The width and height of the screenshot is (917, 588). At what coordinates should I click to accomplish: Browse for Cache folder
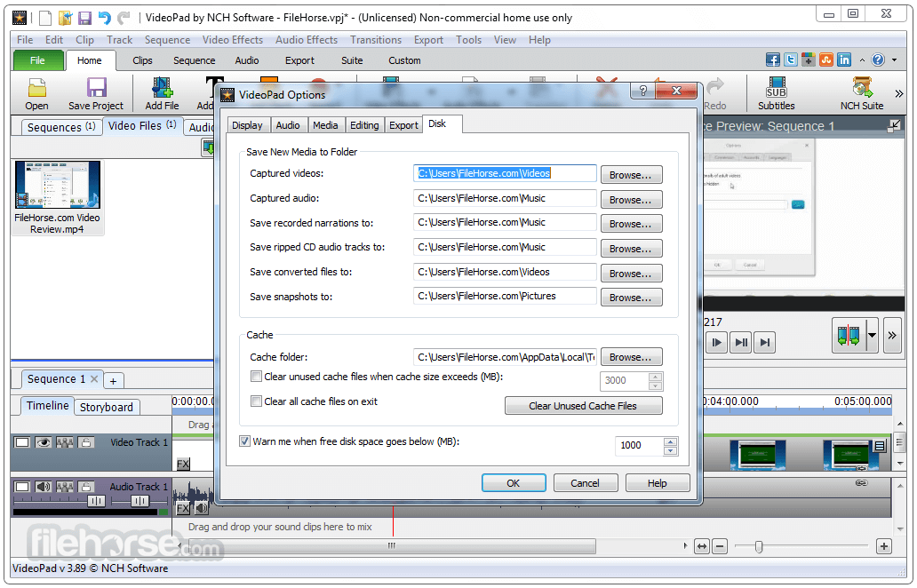click(631, 356)
